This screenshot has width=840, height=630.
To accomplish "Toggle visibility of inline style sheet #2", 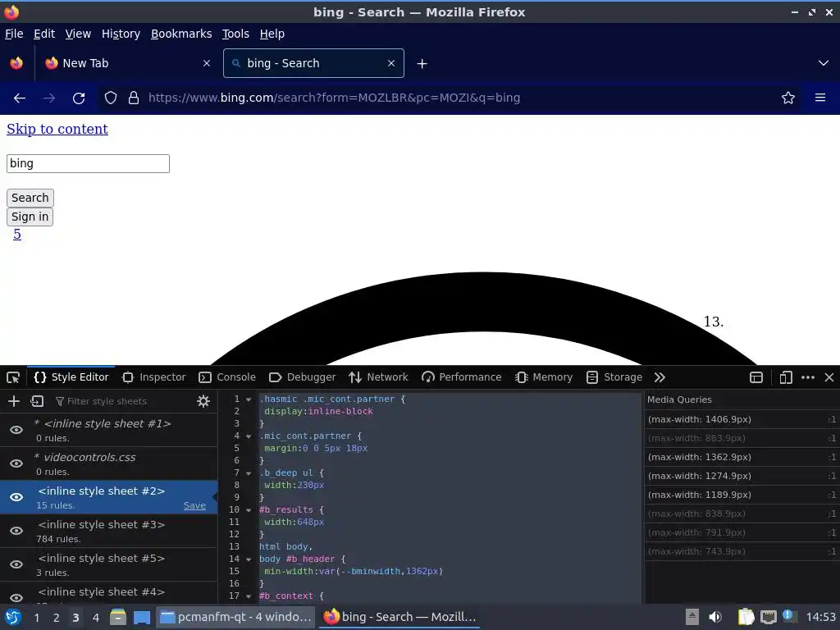I will 16,498.
